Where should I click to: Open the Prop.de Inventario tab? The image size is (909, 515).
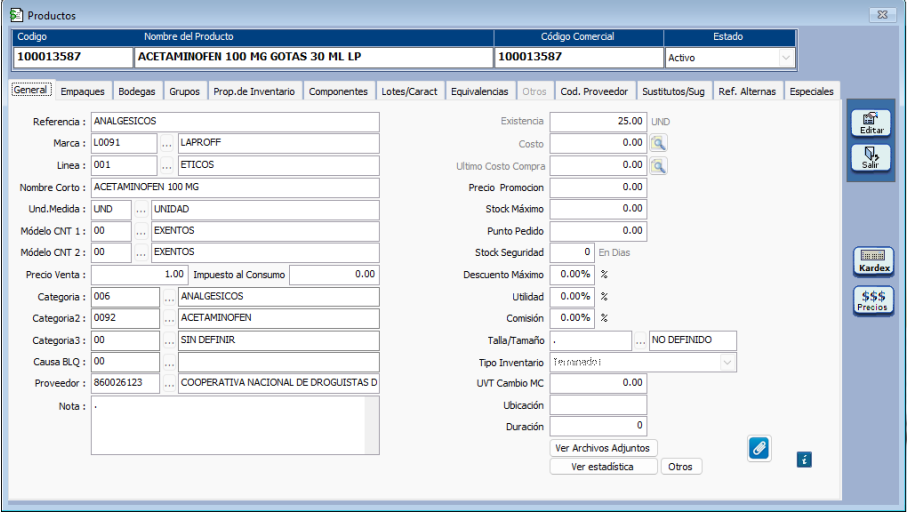(x=254, y=91)
